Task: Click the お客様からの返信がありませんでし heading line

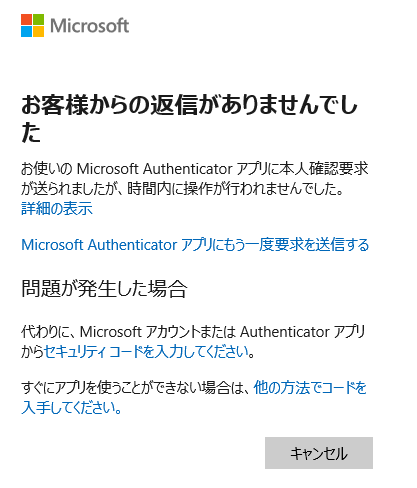Action: point(189,105)
